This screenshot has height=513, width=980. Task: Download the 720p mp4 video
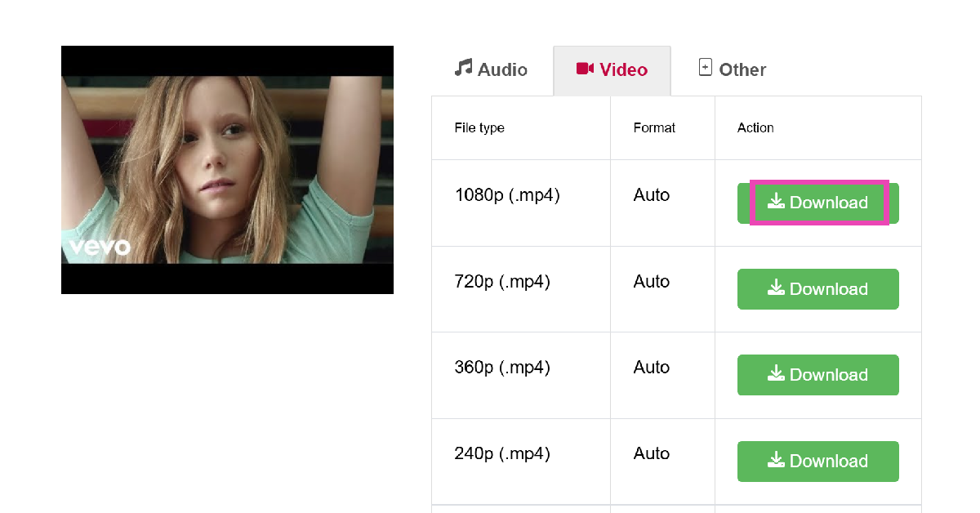pos(817,289)
